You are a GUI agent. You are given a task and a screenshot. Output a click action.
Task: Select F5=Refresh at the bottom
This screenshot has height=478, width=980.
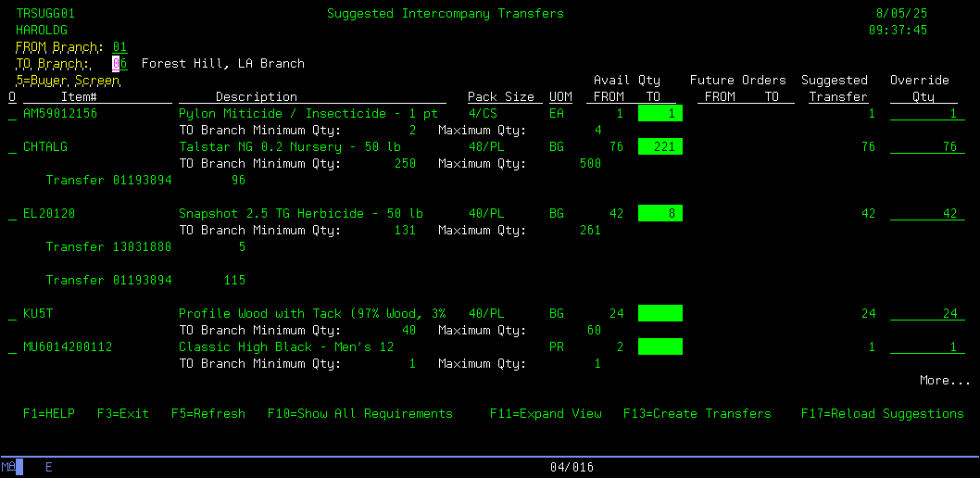(207, 414)
